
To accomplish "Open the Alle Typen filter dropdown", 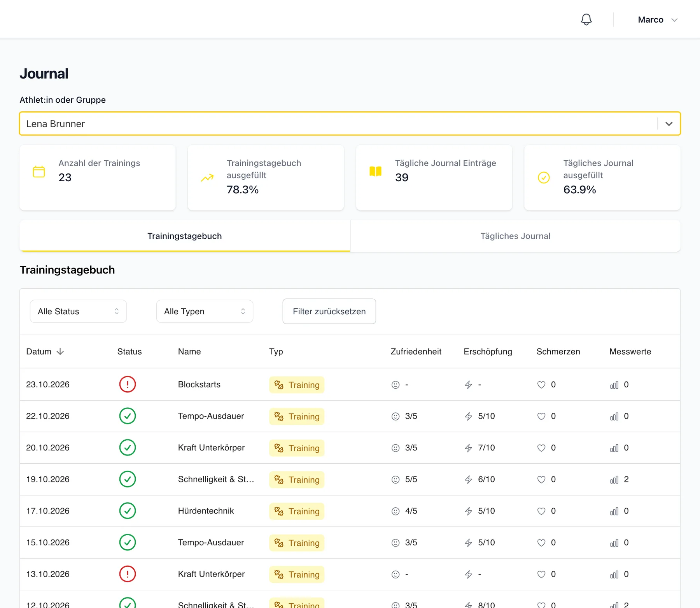I will pos(205,311).
